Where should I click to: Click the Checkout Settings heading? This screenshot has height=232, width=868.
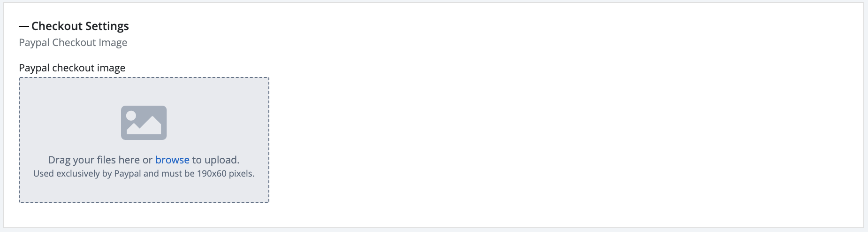(80, 26)
